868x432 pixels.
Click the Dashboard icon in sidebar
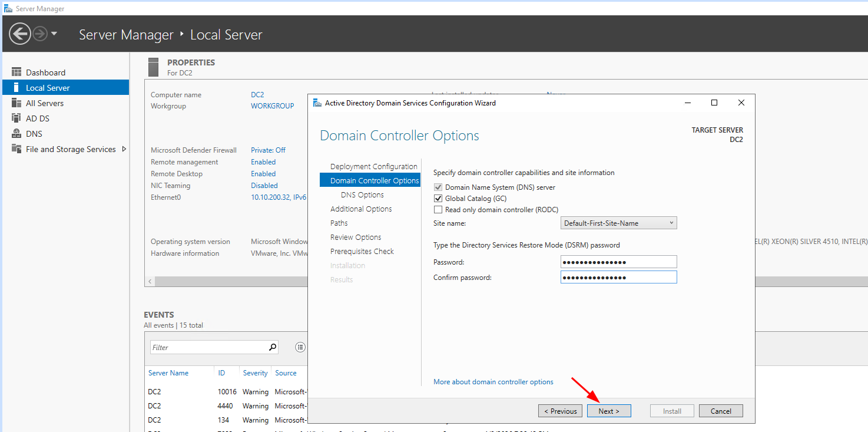click(x=16, y=72)
